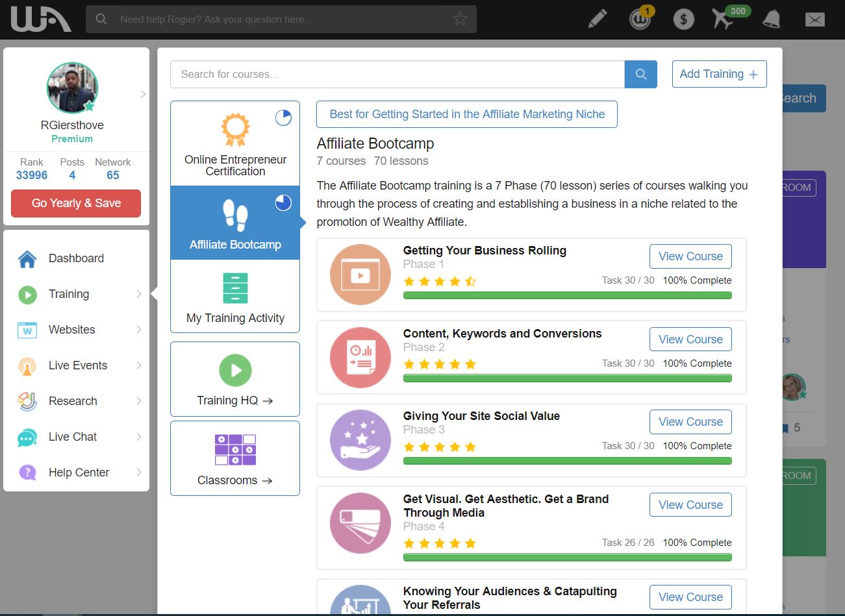The image size is (845, 616).
Task: Click the orange ribbon Certification icon
Action: [235, 130]
